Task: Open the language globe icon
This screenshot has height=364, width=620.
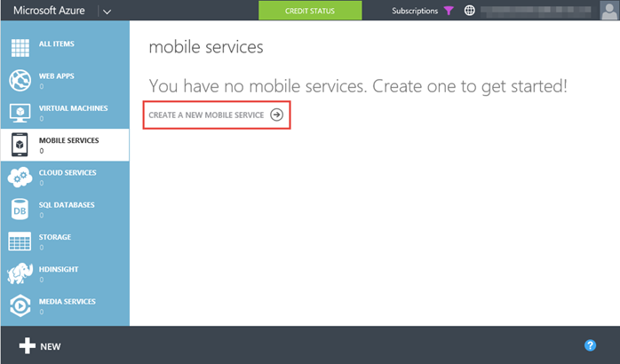Action: click(x=469, y=11)
